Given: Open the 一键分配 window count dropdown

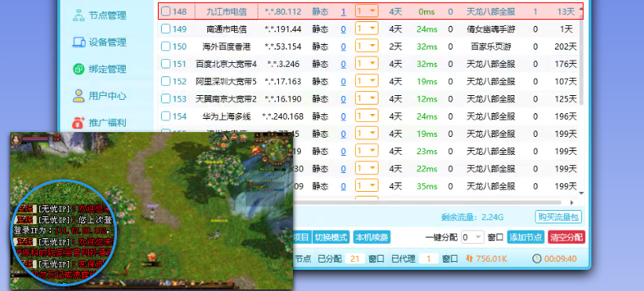Looking at the screenshot, I should tap(472, 238).
